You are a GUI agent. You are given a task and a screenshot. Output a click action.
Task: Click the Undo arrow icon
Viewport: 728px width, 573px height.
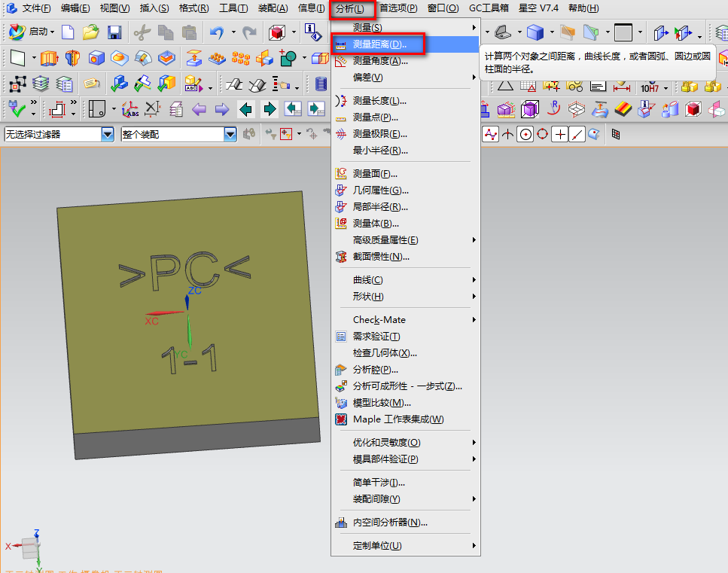pyautogui.click(x=217, y=32)
